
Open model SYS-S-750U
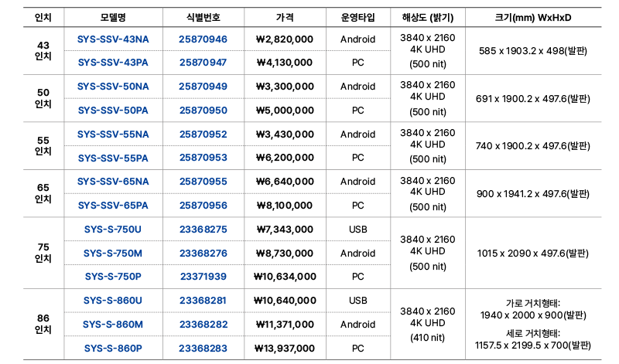[113, 230]
